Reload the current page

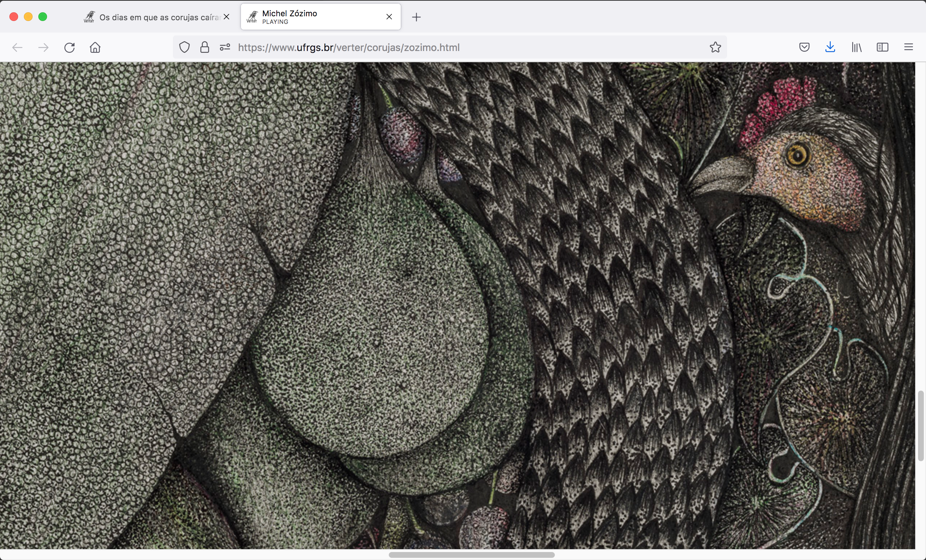click(x=69, y=47)
